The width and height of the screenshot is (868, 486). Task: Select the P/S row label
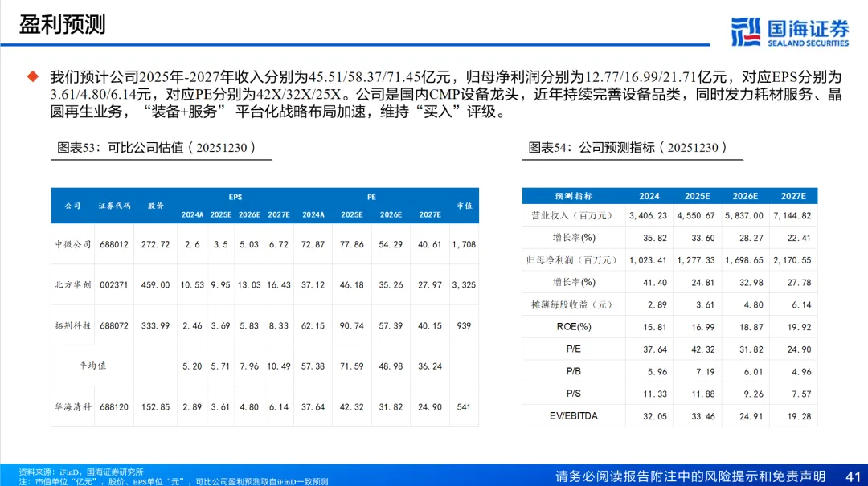tap(574, 394)
